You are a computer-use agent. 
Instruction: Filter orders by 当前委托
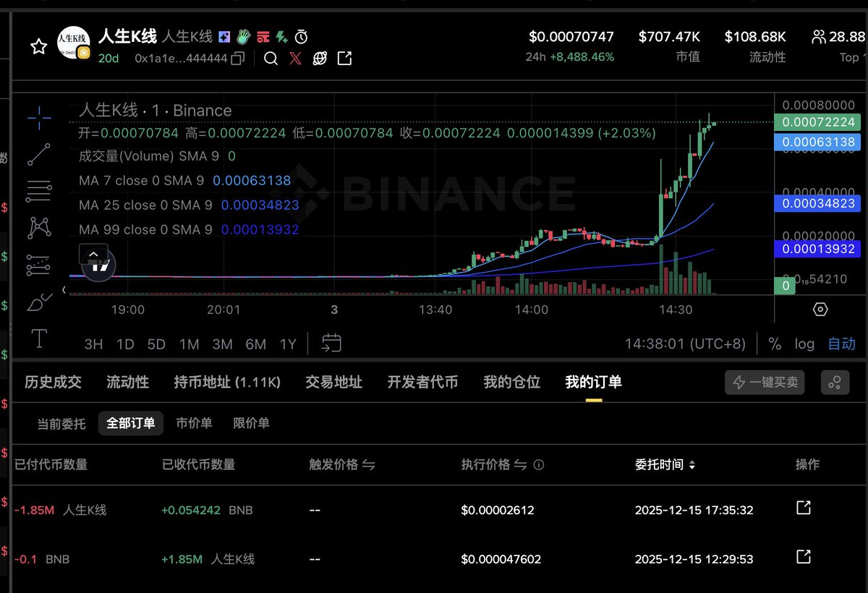tap(61, 423)
